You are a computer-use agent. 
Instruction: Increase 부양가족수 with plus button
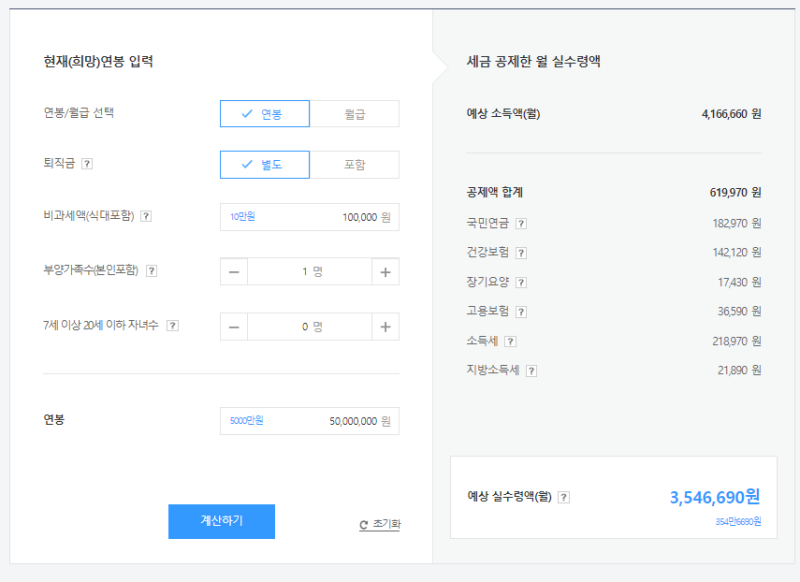[x=385, y=271]
